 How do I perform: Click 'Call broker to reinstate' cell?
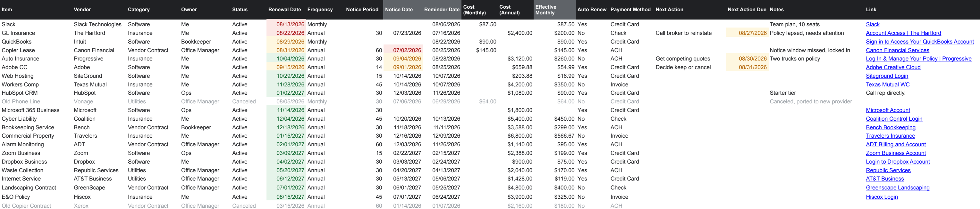click(x=683, y=33)
